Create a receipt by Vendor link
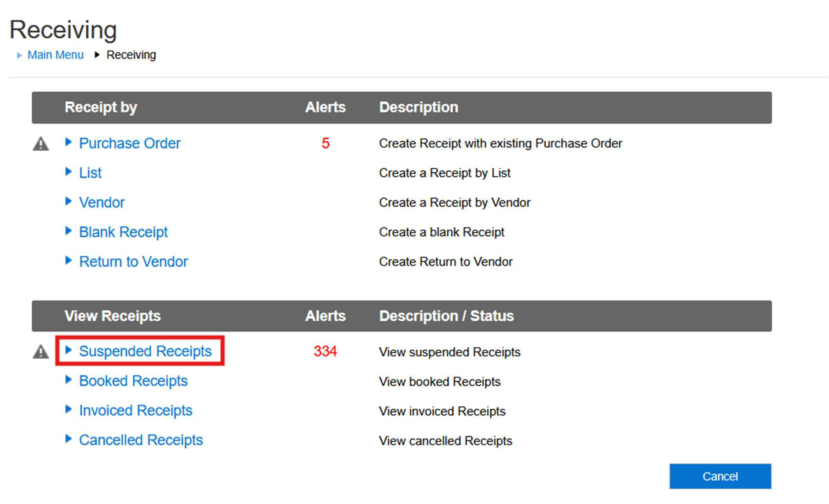This screenshot has width=829, height=504. click(x=102, y=202)
